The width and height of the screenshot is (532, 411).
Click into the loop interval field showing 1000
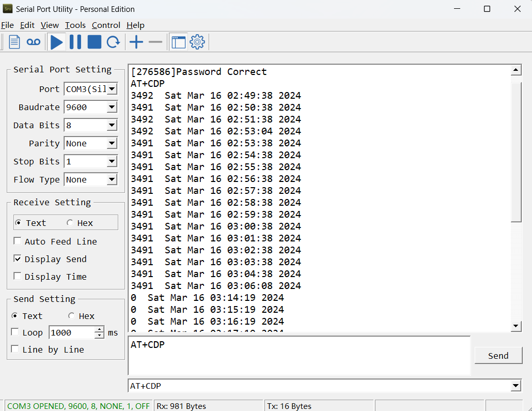[72, 332]
